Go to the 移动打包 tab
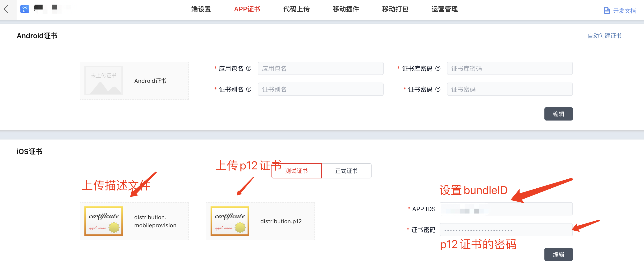 395,9
